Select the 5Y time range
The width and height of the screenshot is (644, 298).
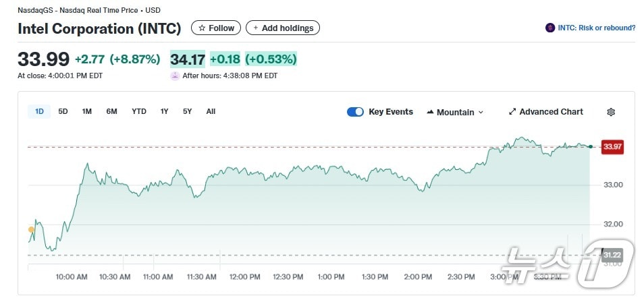pyautogui.click(x=187, y=111)
